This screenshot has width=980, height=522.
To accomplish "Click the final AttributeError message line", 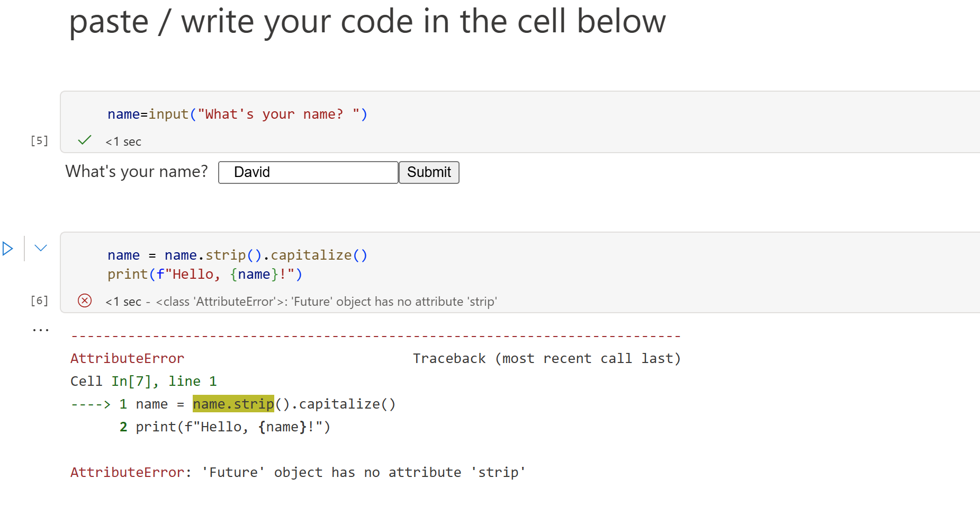I will point(298,472).
